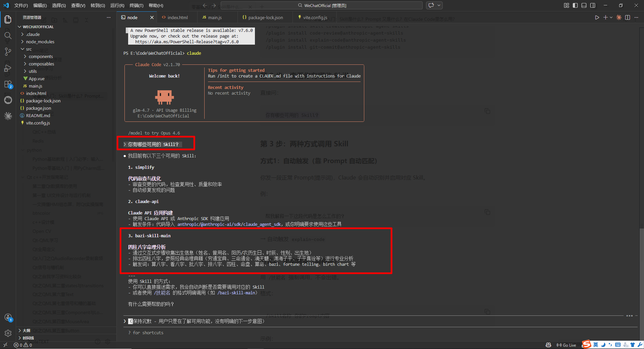Viewport: 644px width, 349px height.
Task: Toggle the Secondary Side Bar visibility
Action: tap(593, 5)
